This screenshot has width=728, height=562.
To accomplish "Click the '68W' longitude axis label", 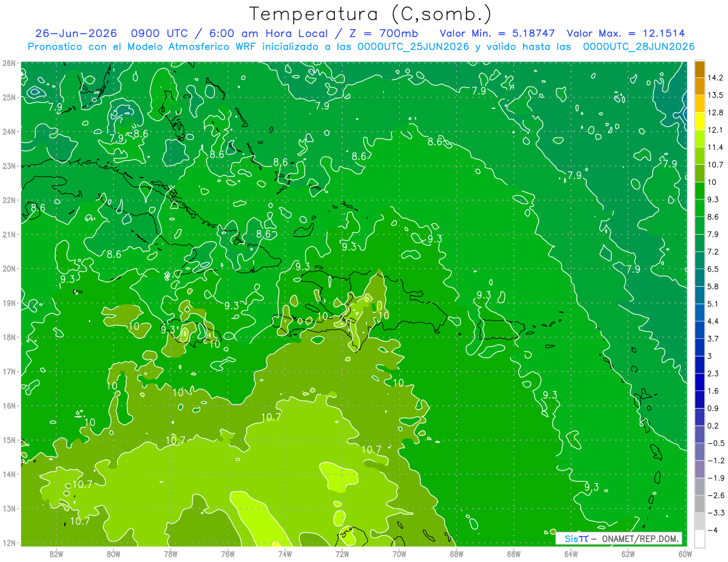I will pyautogui.click(x=457, y=554).
